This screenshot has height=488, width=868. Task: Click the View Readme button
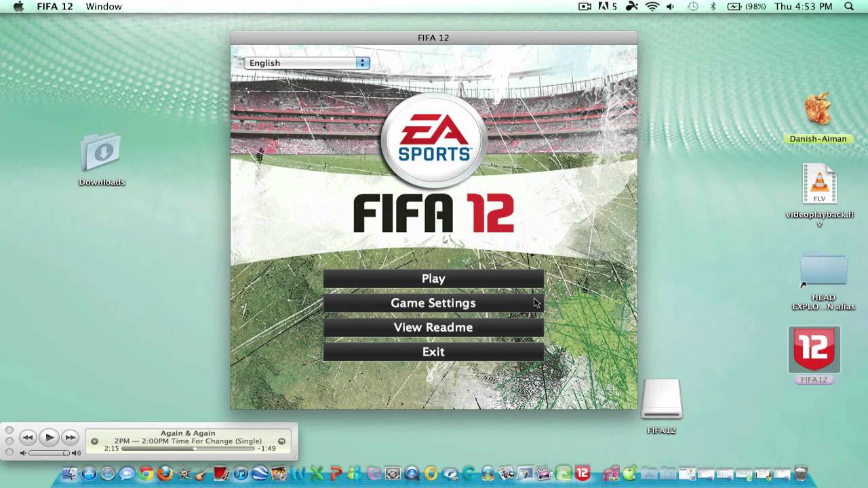point(433,327)
